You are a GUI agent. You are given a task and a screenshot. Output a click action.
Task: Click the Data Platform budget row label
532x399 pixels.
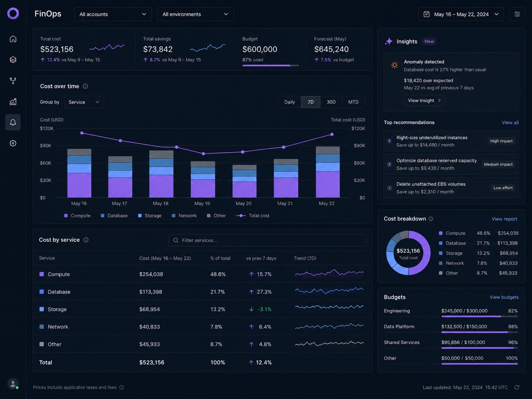point(399,327)
